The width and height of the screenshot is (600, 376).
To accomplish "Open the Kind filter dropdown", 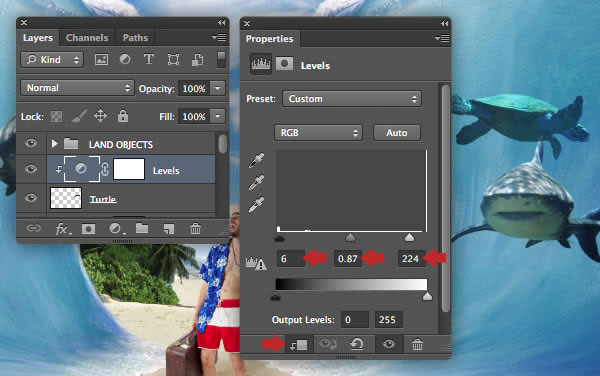I will [52, 60].
